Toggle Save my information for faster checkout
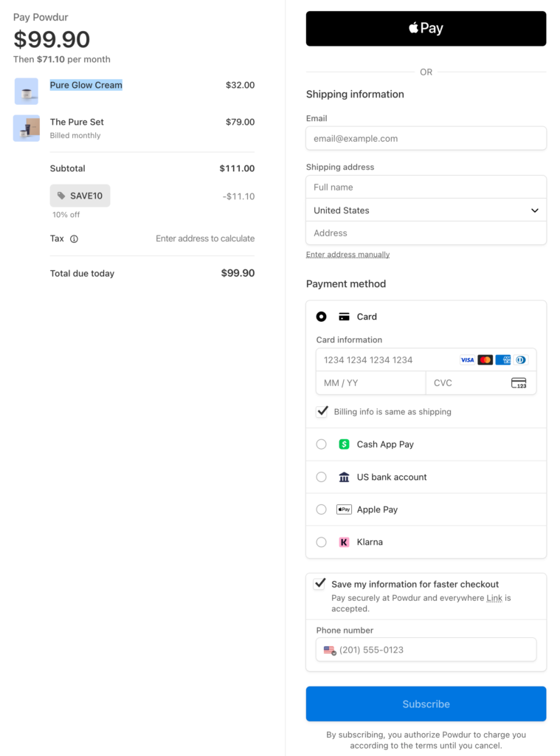560x756 pixels. coord(319,584)
